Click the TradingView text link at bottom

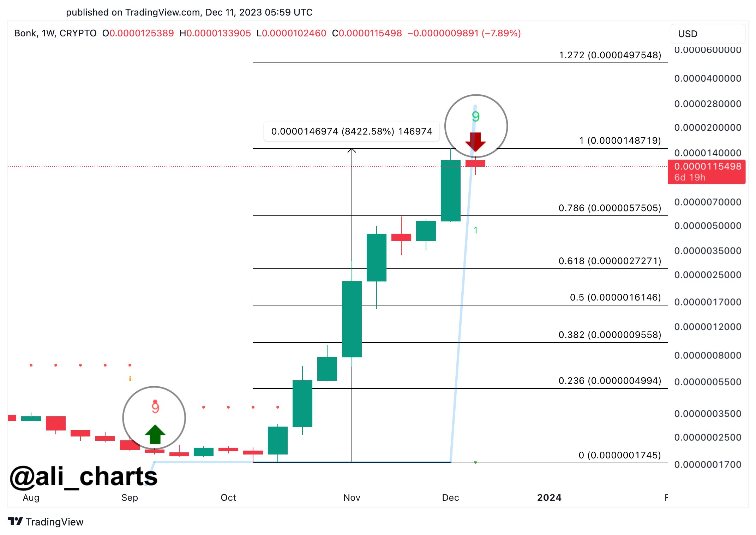(x=55, y=522)
